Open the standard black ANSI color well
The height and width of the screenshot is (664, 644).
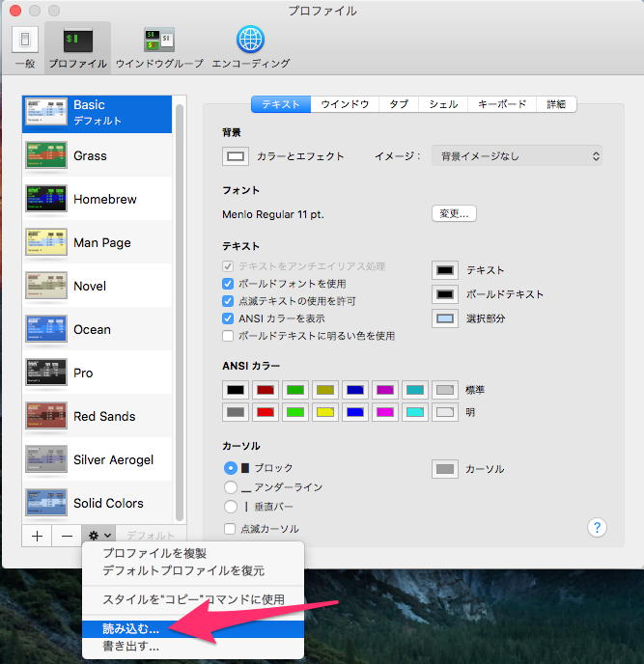[236, 390]
